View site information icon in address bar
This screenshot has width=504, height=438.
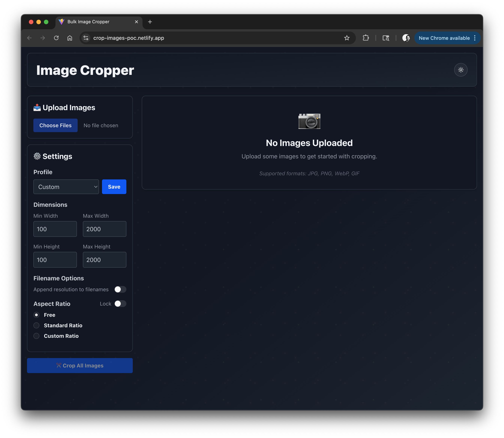86,38
